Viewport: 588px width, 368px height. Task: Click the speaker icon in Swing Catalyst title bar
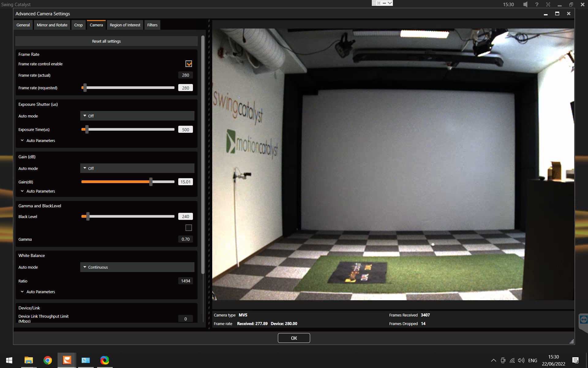[525, 4]
